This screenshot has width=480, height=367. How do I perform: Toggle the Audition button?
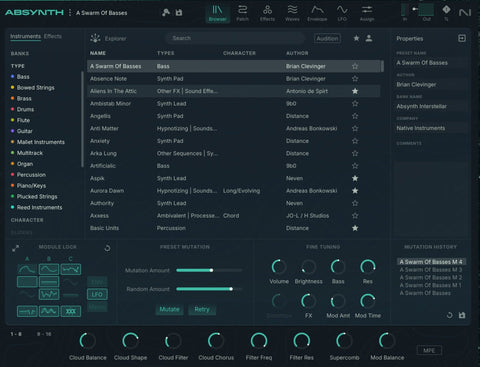pos(327,38)
